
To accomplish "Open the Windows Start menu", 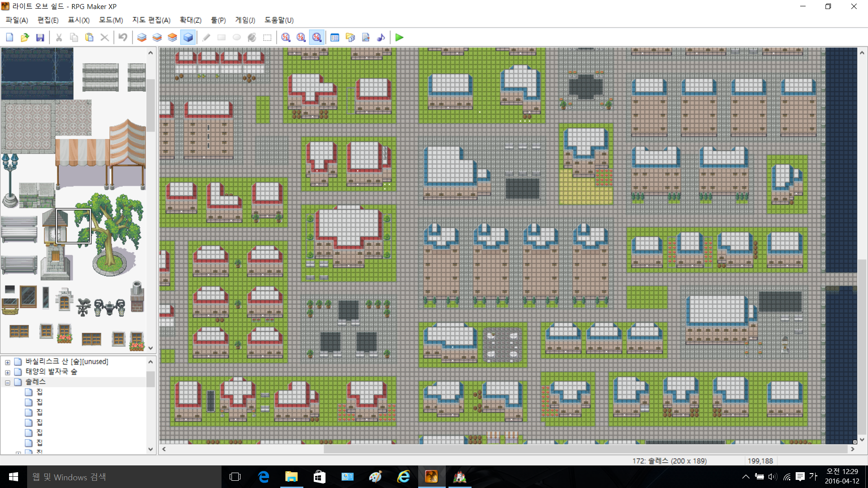I will (x=14, y=477).
